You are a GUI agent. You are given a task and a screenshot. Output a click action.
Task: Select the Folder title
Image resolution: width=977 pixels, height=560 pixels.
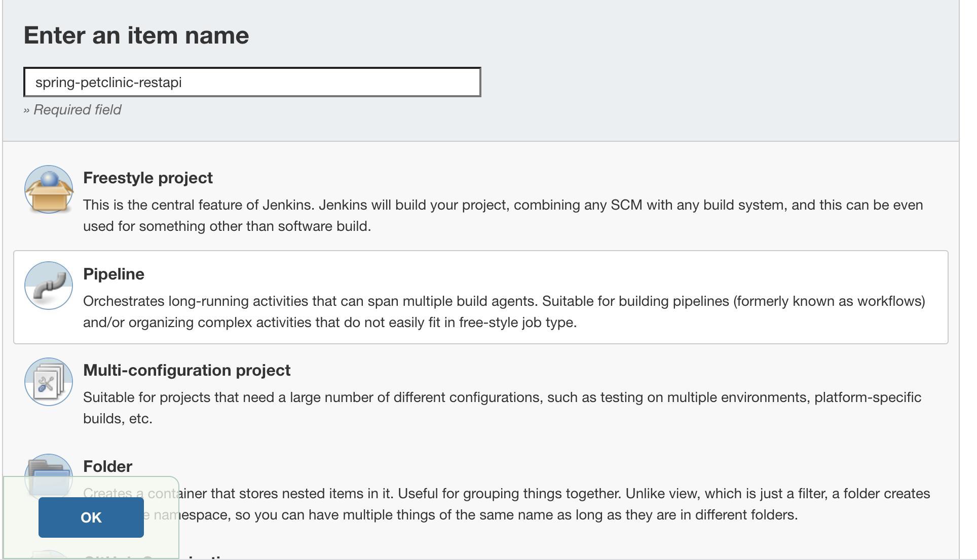[107, 467]
